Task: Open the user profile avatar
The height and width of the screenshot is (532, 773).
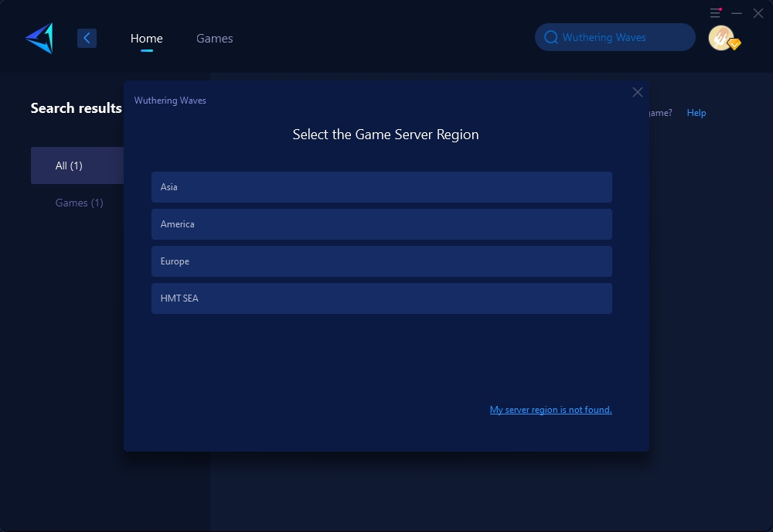Action: pyautogui.click(x=722, y=37)
